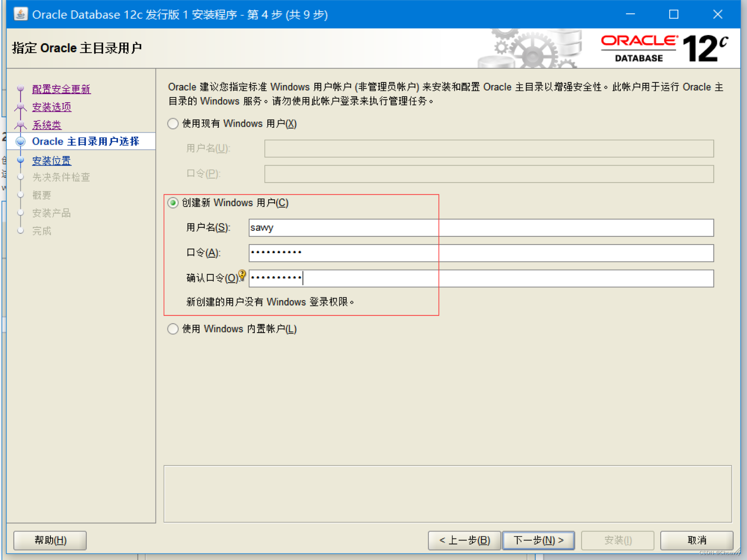Open the 配置安全更新 sidebar link
This screenshot has width=747, height=560.
[60, 89]
